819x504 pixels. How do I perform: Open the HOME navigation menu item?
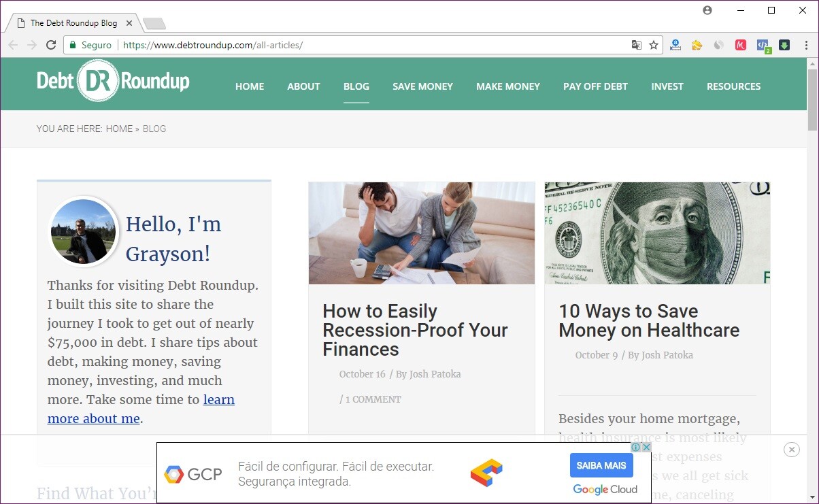click(250, 86)
